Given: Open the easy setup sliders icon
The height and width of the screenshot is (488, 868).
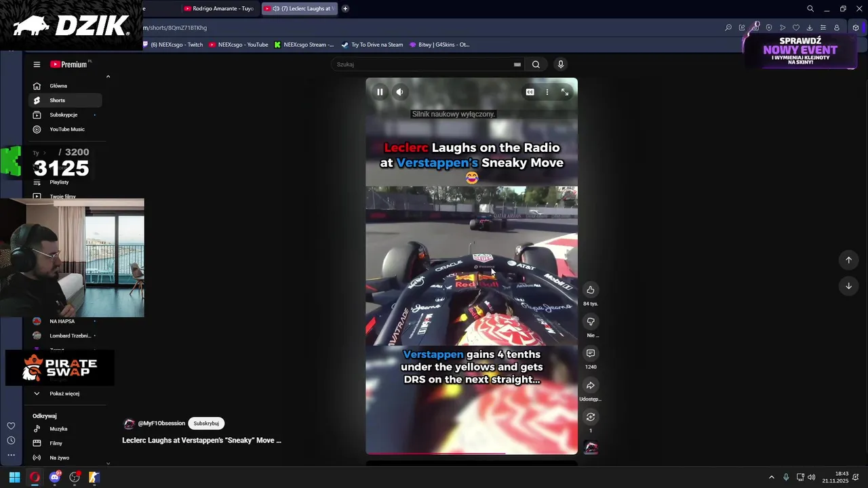Looking at the screenshot, I should (x=823, y=28).
